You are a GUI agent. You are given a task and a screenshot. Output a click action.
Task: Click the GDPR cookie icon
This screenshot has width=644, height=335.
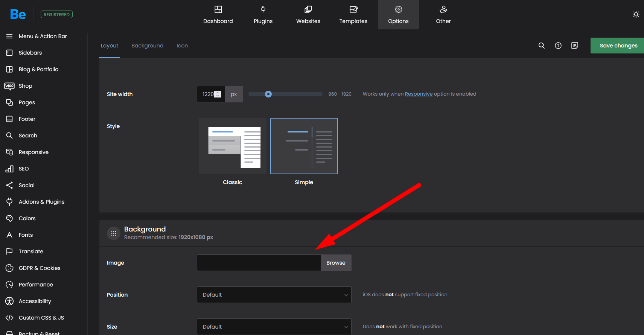click(x=9, y=268)
